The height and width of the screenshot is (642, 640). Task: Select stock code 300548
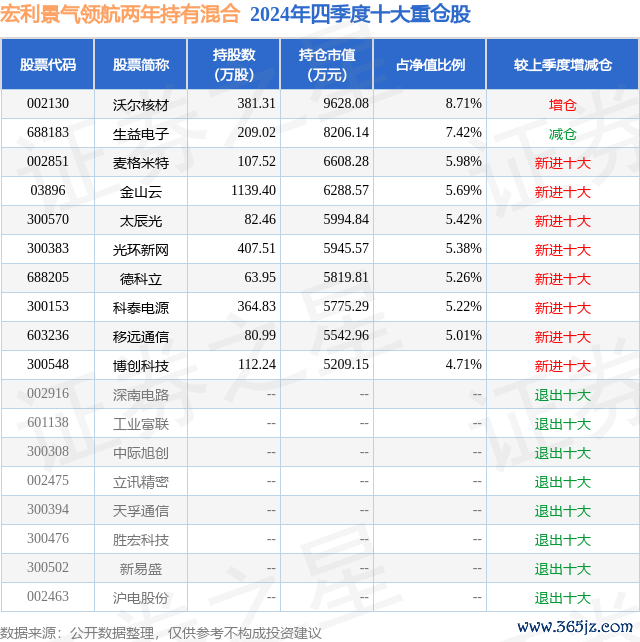(x=48, y=365)
